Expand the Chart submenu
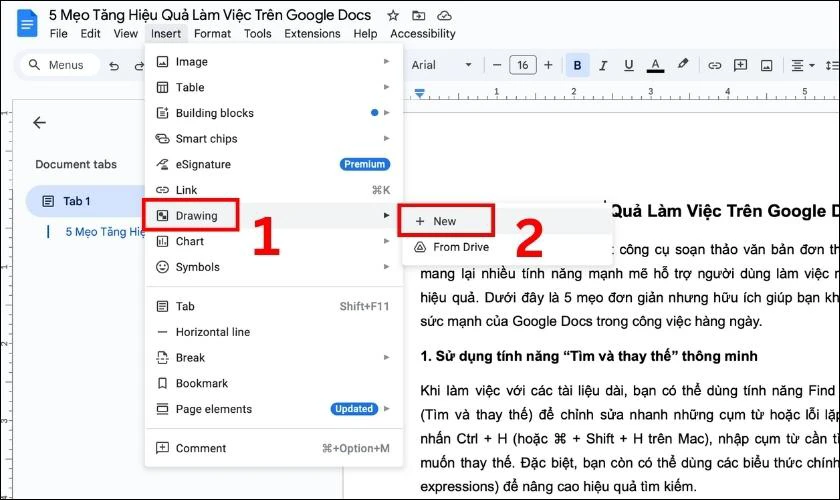The image size is (840, 500). (273, 242)
